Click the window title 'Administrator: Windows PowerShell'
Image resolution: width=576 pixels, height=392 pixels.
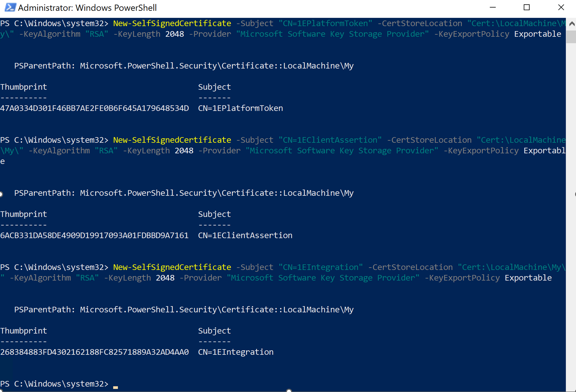[87, 8]
